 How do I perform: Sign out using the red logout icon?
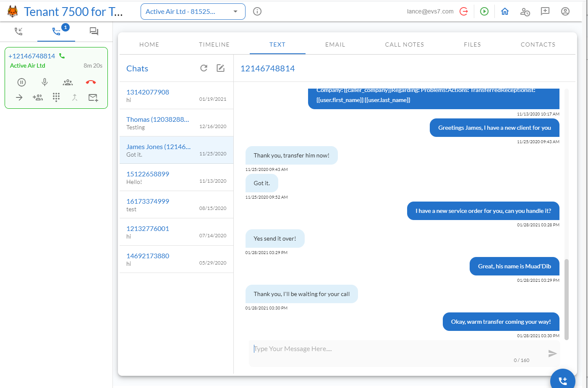click(x=464, y=11)
